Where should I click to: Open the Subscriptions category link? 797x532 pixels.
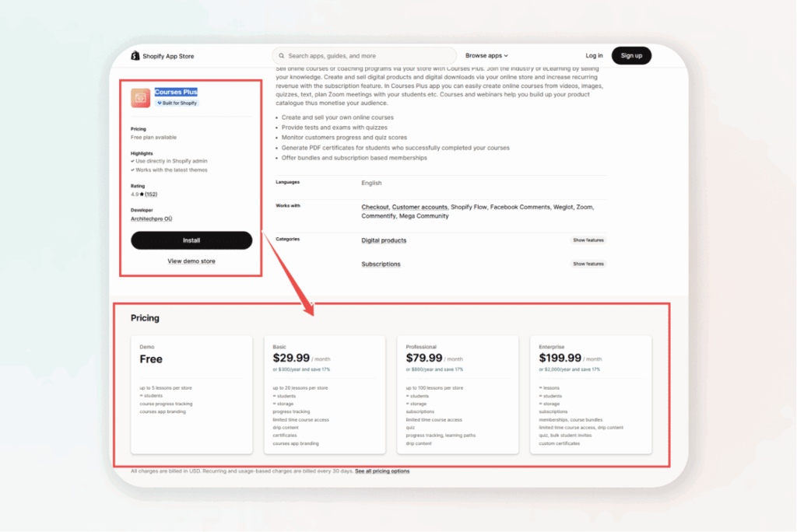click(x=381, y=264)
